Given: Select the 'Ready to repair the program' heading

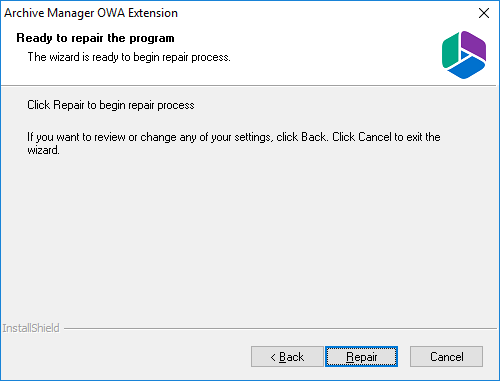Looking at the screenshot, I should coord(95,38).
